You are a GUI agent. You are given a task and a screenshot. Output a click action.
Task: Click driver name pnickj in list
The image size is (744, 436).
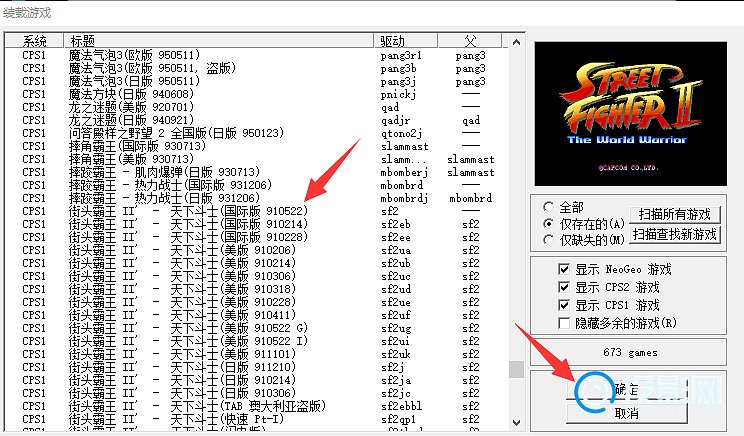point(399,94)
